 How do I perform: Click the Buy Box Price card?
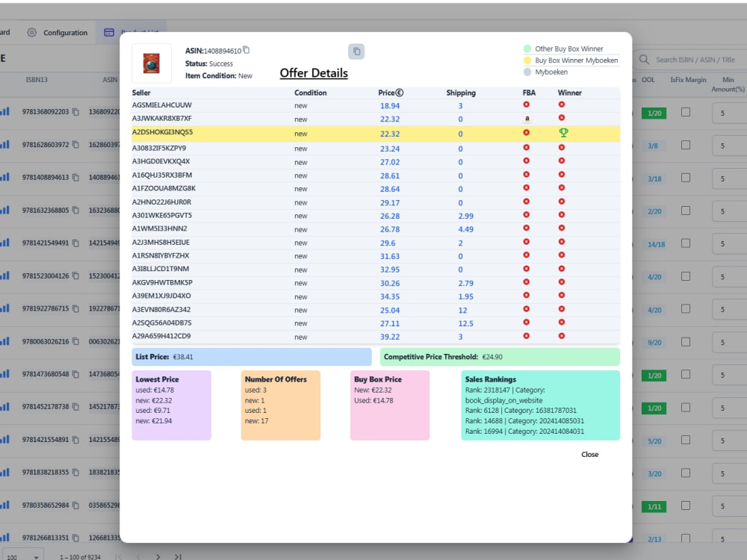(x=390, y=405)
